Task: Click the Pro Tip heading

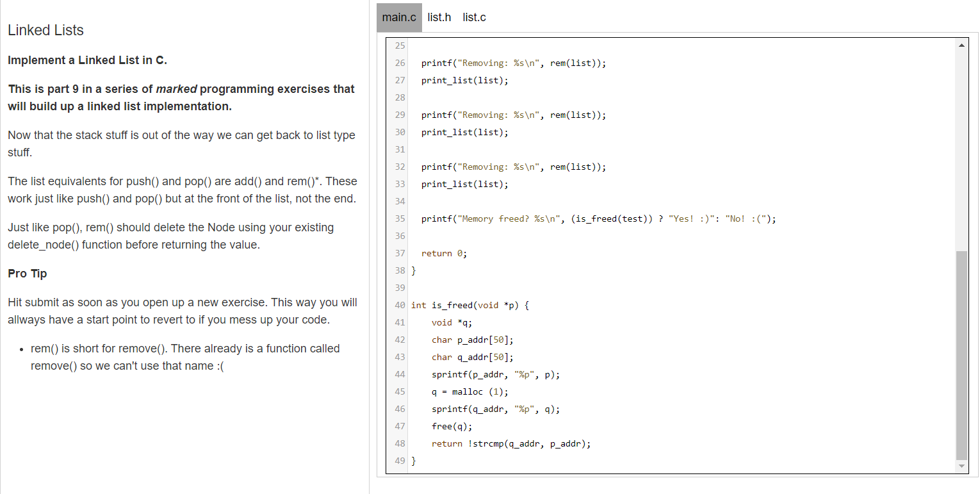Action: pyautogui.click(x=28, y=273)
